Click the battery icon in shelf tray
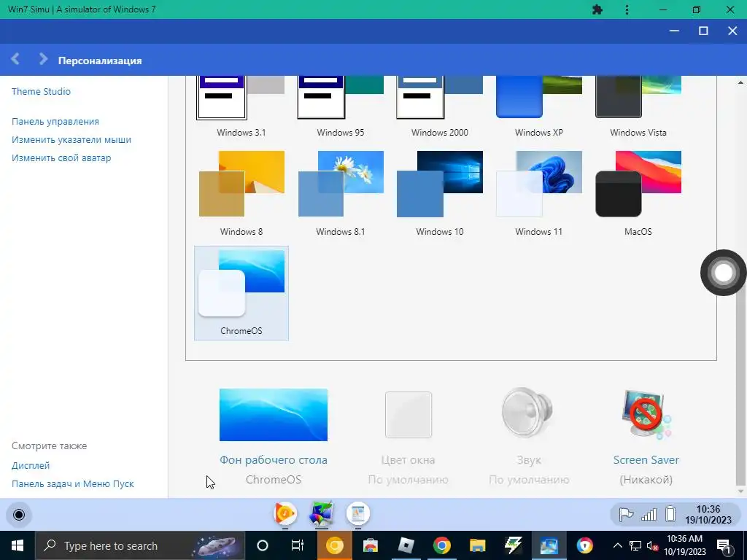Viewport: 747px width, 560px height. coord(670,514)
